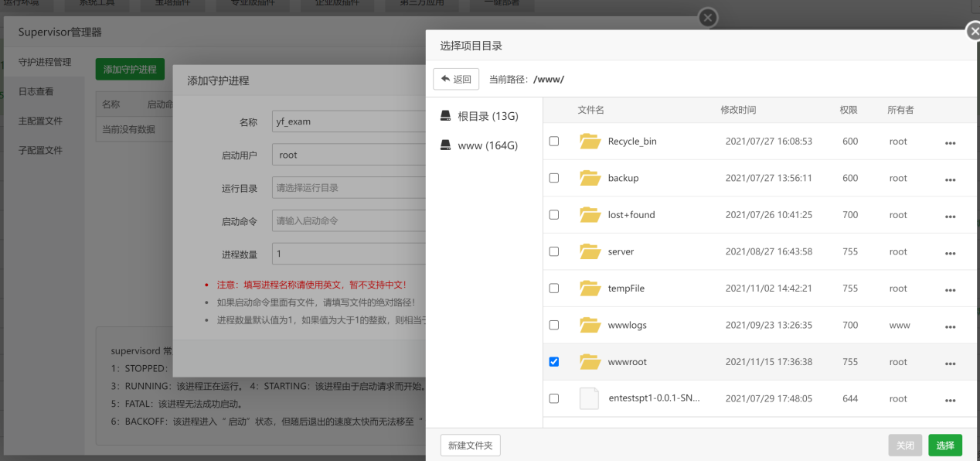Select the root directory (根目录) disk icon

pyautogui.click(x=445, y=116)
